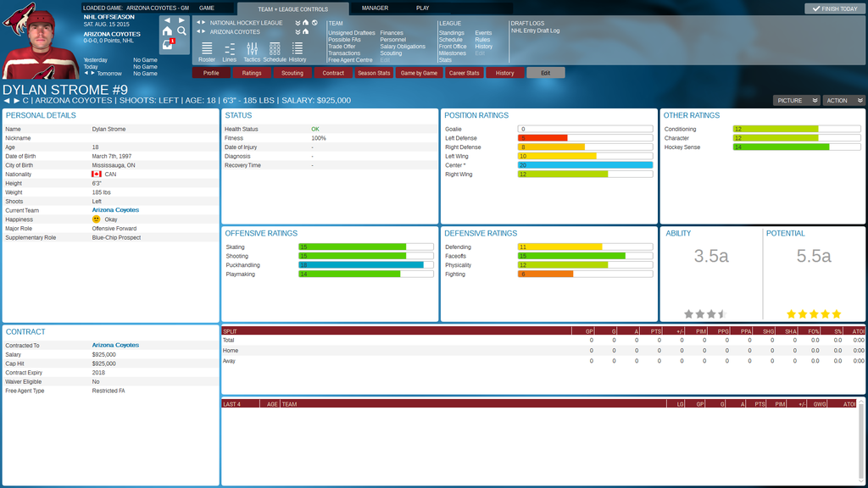Open the NHL Entry Draft Log link
This screenshot has height=488, width=868.
(536, 31)
